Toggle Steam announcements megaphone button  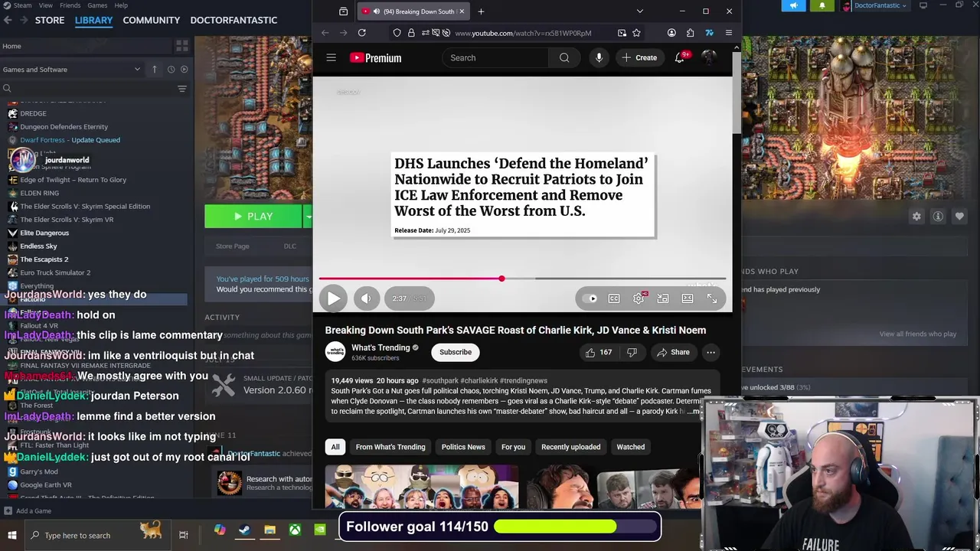point(794,5)
